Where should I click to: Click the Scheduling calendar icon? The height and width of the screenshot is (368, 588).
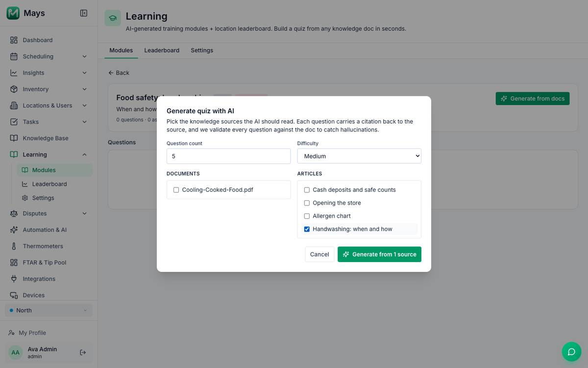[x=14, y=56]
